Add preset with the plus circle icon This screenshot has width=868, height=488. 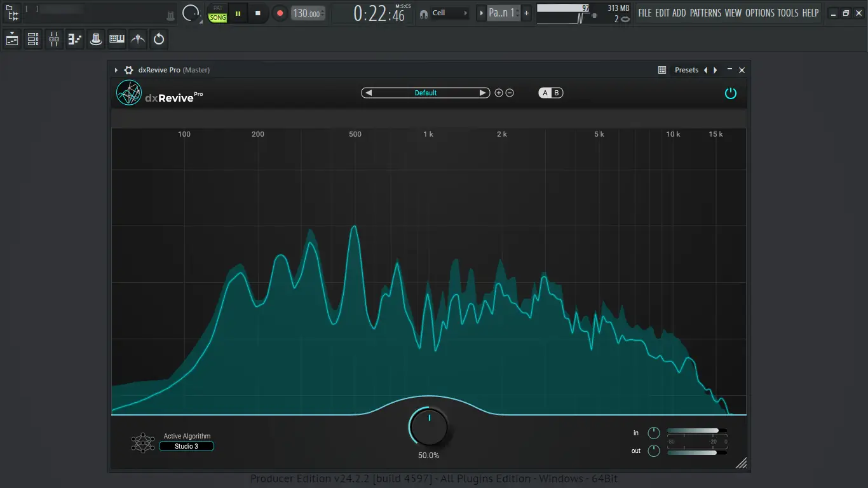pos(499,93)
